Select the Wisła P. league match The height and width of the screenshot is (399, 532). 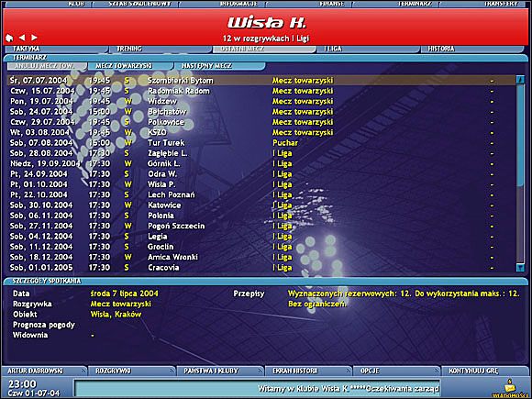tap(261, 184)
